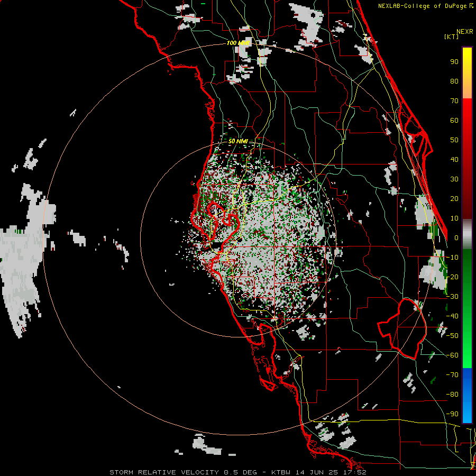Click the NEXR label above the color scale
The height and width of the screenshot is (476, 476).
(x=464, y=32)
